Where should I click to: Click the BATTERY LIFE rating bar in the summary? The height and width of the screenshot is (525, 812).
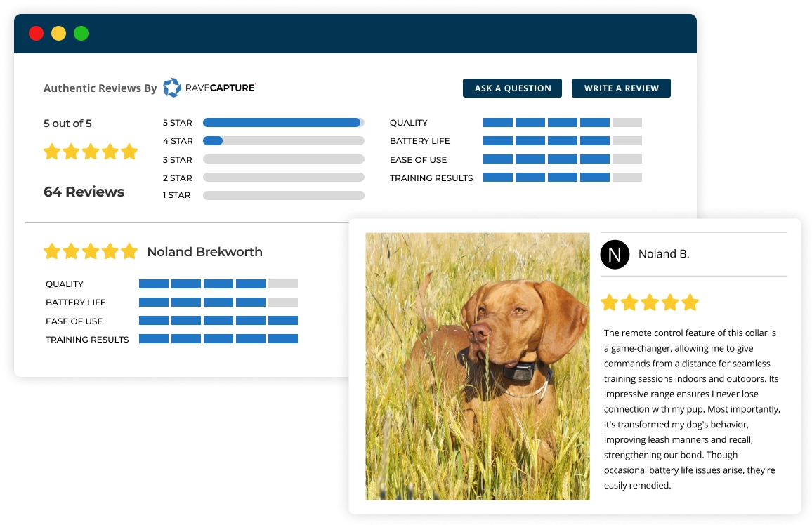click(562, 140)
